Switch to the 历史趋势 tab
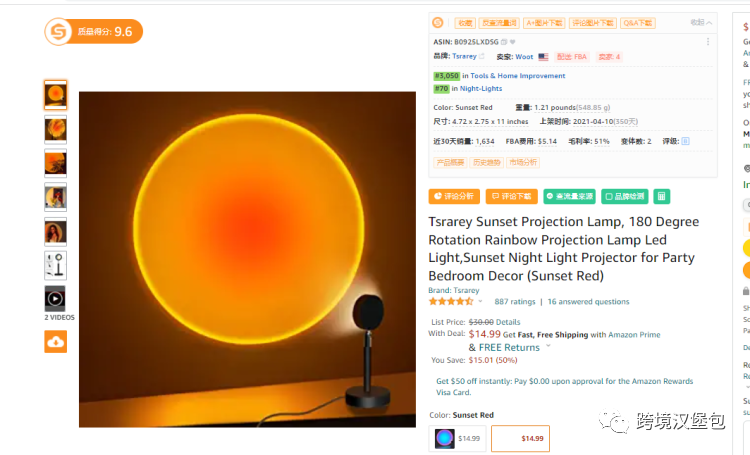 [x=486, y=163]
